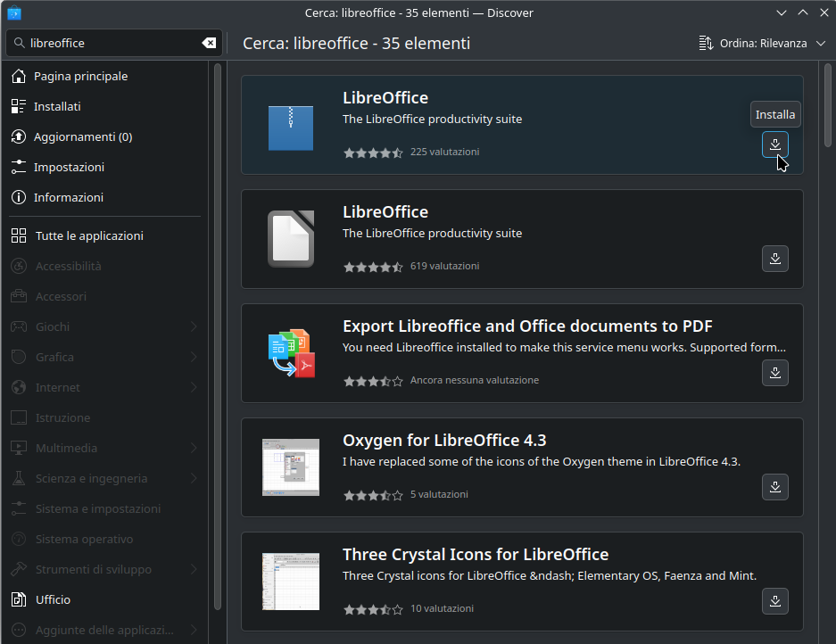
Task: Open Export Libreoffice and Office documents entry
Action: 526,326
